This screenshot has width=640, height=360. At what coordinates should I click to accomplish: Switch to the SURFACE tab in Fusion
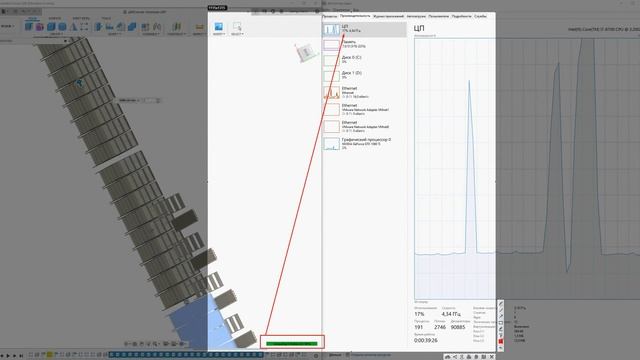(55, 18)
